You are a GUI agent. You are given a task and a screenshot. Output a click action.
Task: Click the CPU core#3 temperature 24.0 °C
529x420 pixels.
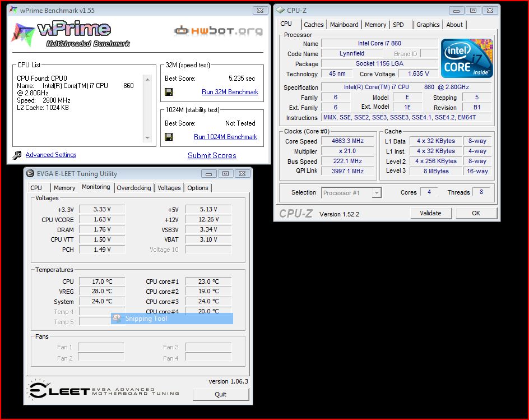[208, 301]
